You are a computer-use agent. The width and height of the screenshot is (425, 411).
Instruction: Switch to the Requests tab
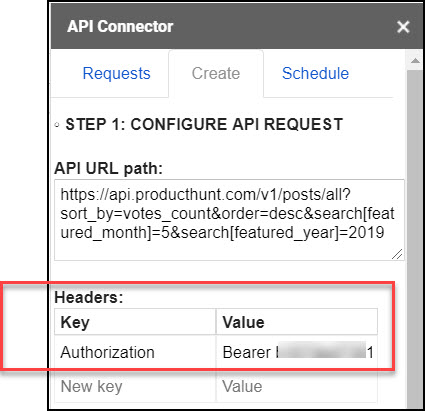pos(116,73)
